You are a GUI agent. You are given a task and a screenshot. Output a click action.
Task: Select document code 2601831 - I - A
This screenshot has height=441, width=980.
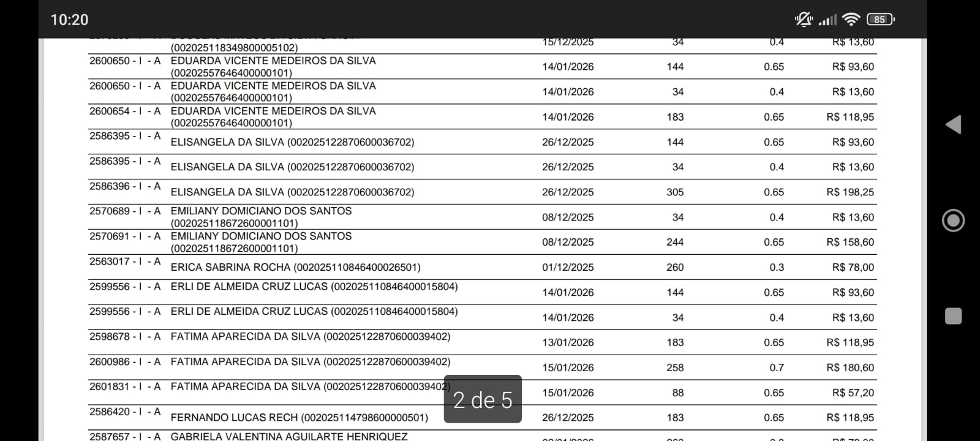125,387
